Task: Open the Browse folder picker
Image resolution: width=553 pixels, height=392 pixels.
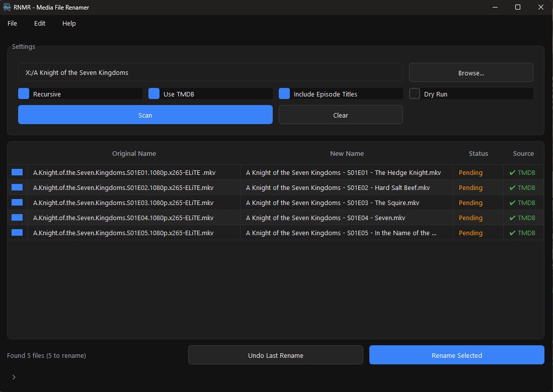Action: point(470,72)
